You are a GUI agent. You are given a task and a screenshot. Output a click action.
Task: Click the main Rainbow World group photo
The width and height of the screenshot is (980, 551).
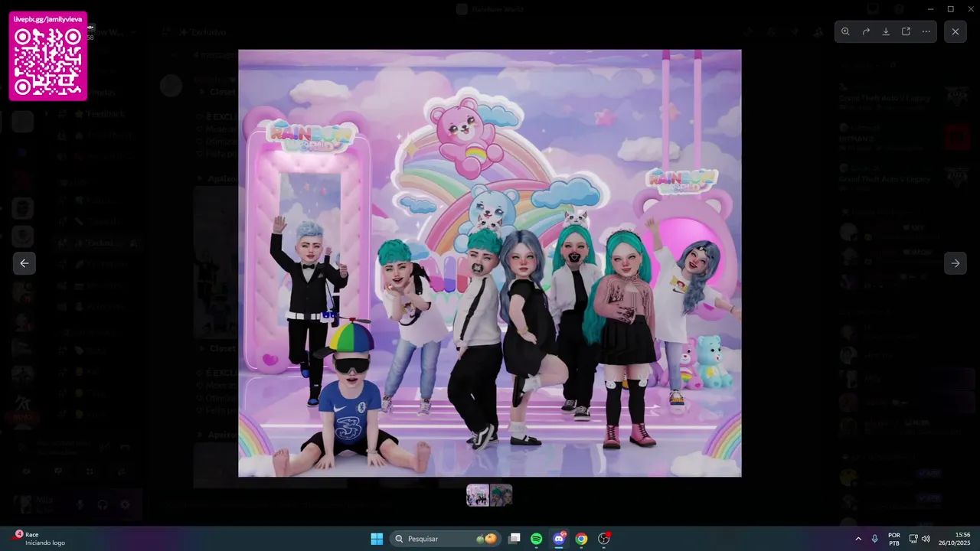tap(490, 263)
